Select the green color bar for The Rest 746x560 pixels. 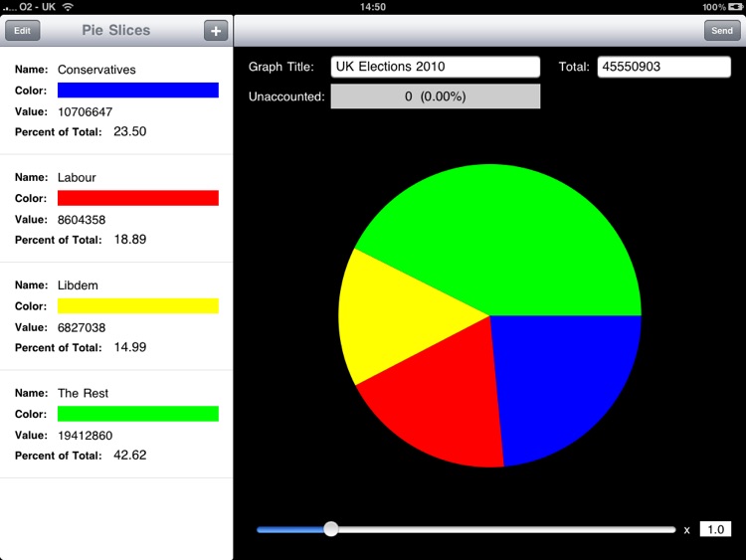pyautogui.click(x=138, y=414)
